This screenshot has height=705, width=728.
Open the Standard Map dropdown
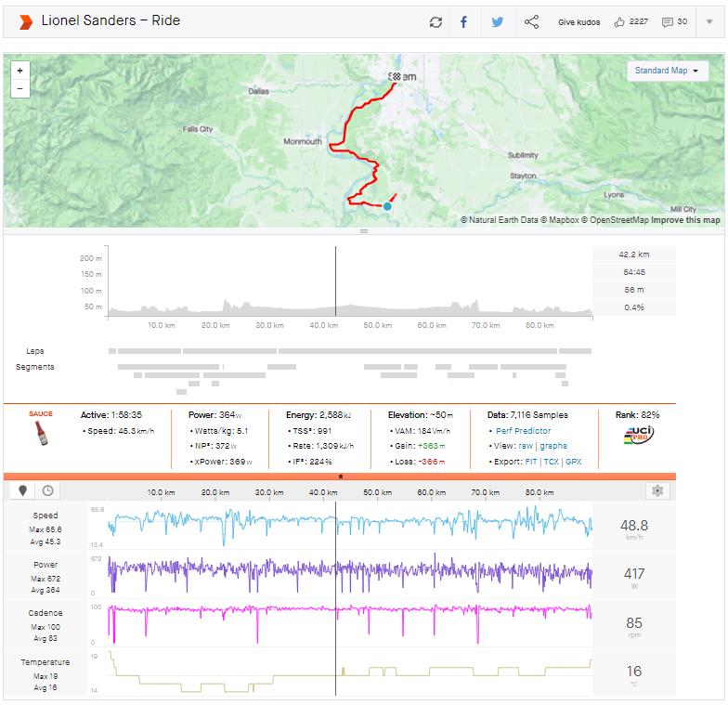click(x=667, y=71)
